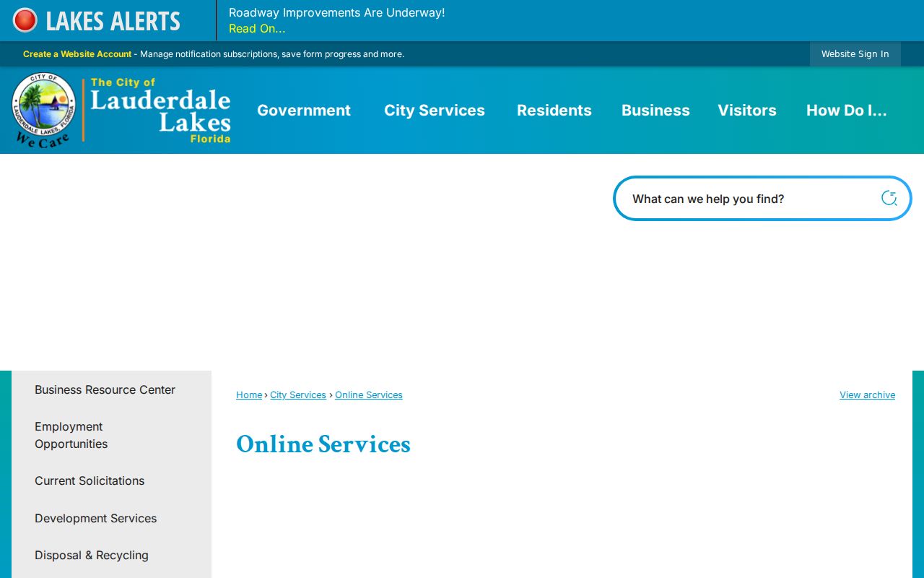The width and height of the screenshot is (924, 578).
Task: Open the Visitors menu
Action: point(747,111)
